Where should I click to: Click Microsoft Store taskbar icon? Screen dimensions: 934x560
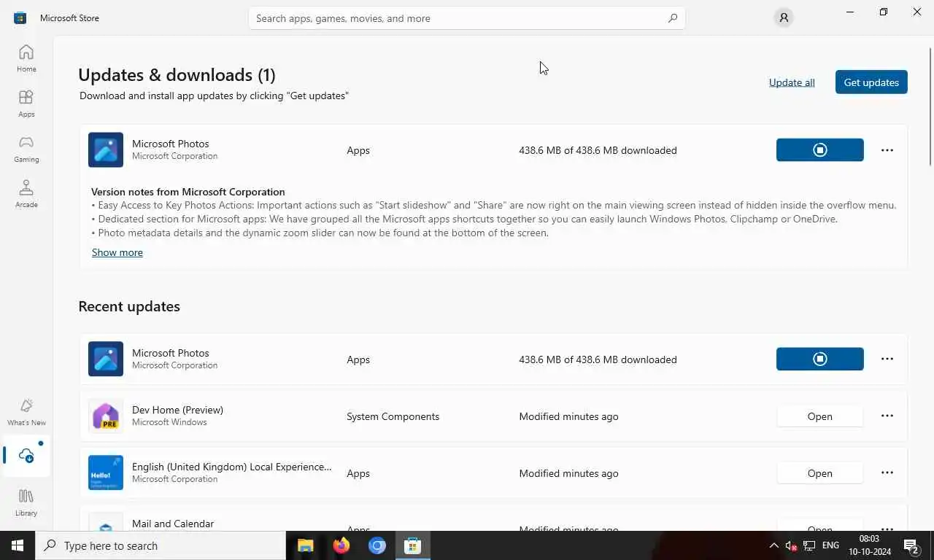pyautogui.click(x=412, y=545)
